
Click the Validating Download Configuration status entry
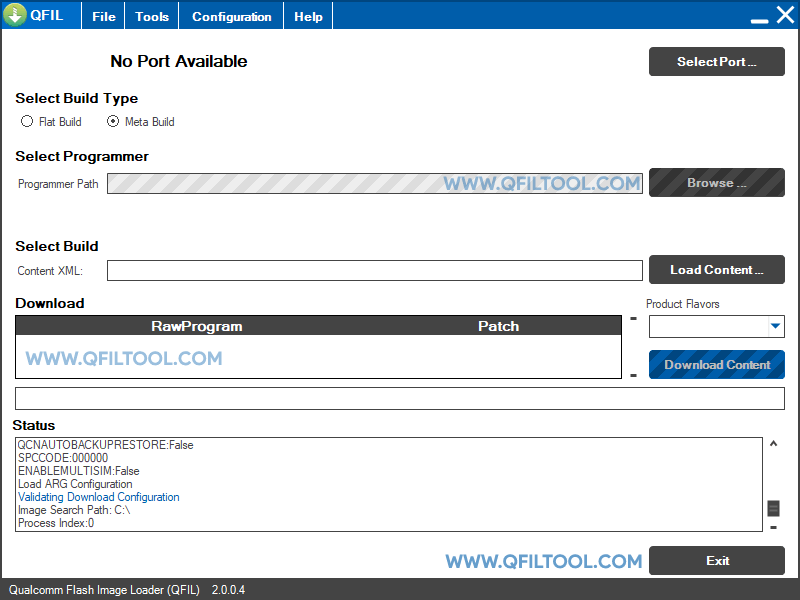pyautogui.click(x=98, y=497)
